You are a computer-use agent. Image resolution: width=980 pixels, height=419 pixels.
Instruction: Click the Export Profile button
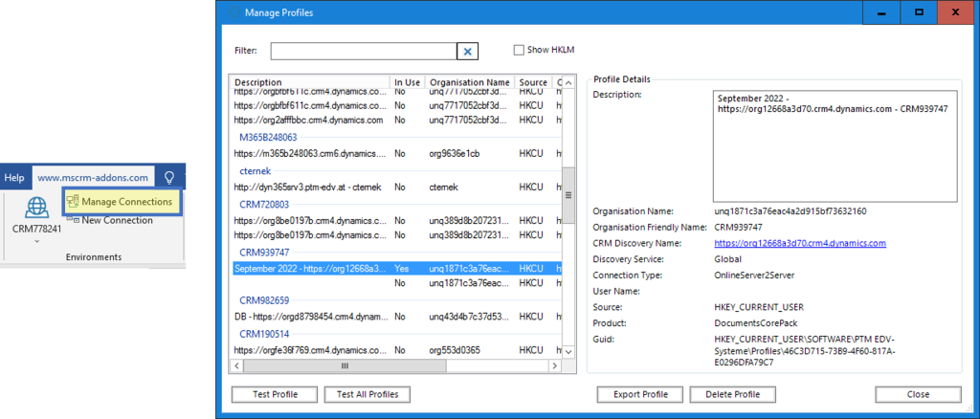point(640,395)
